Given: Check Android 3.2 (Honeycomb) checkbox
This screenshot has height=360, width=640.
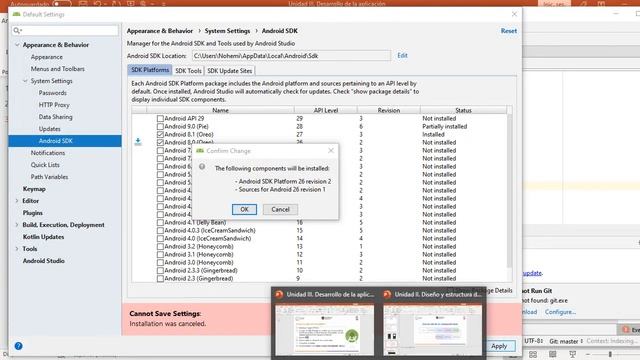Looking at the screenshot, I should [x=160, y=247].
